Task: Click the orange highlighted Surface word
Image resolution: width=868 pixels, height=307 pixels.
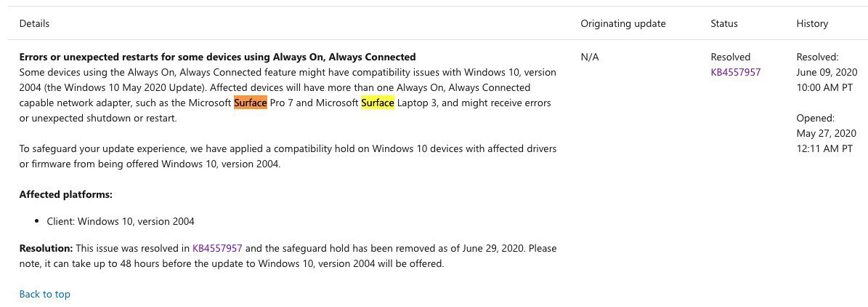Action: [250, 103]
